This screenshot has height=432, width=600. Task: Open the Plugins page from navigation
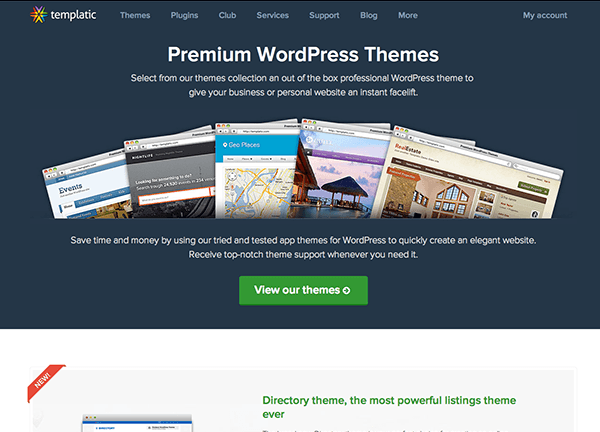tap(185, 16)
